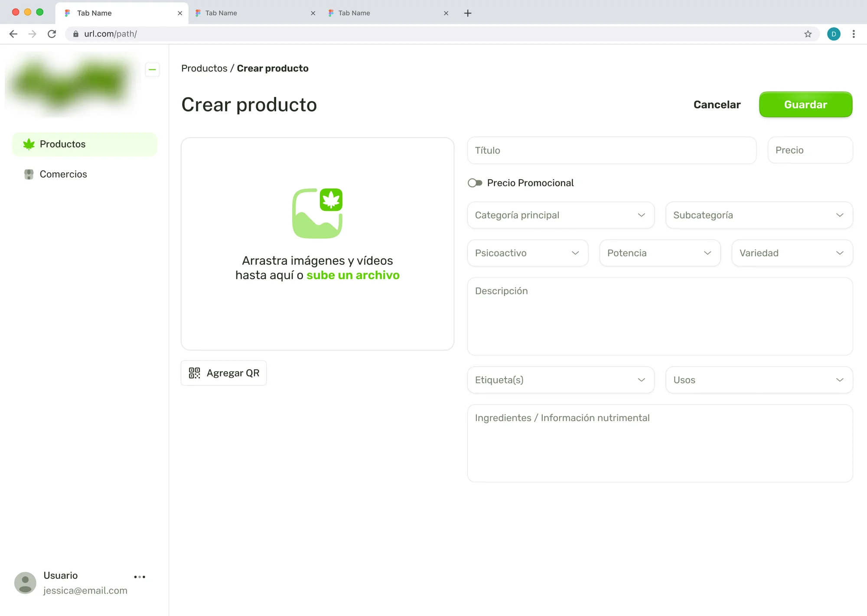
Task: Click the image upload placeholder icon
Action: click(x=317, y=213)
